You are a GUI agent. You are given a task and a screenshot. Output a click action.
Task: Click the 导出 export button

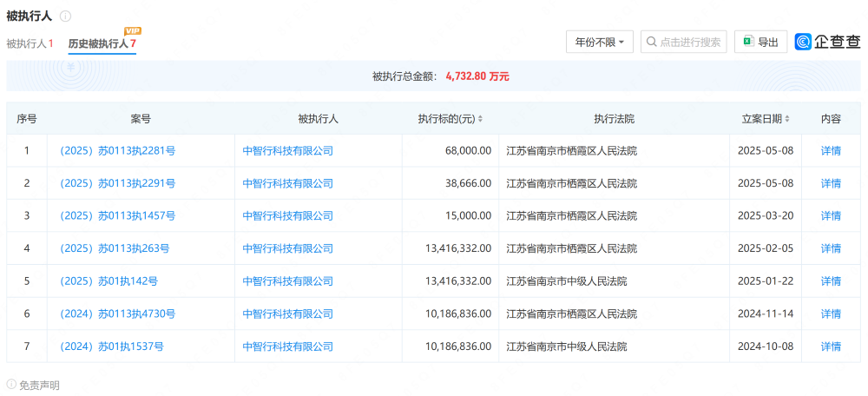(760, 42)
